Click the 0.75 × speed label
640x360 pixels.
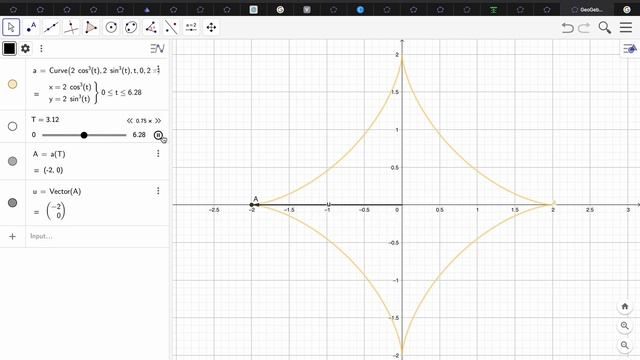pos(144,121)
